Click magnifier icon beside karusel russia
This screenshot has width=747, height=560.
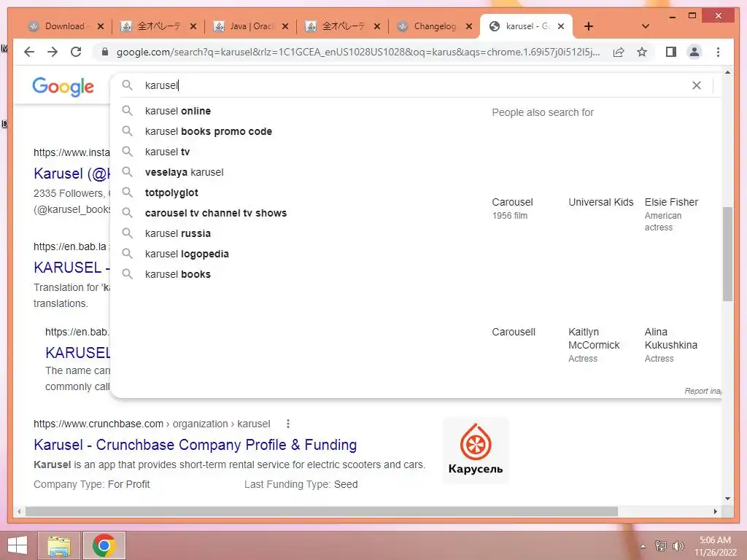click(127, 233)
